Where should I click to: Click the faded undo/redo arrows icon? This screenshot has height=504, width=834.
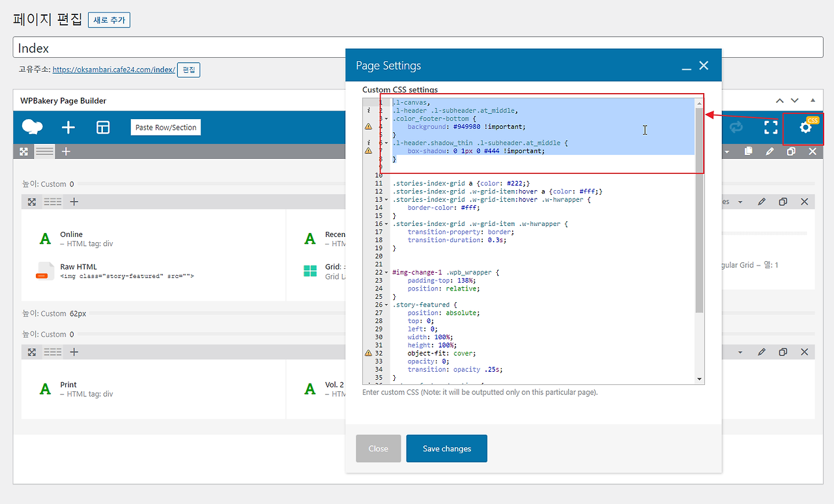pyautogui.click(x=736, y=128)
